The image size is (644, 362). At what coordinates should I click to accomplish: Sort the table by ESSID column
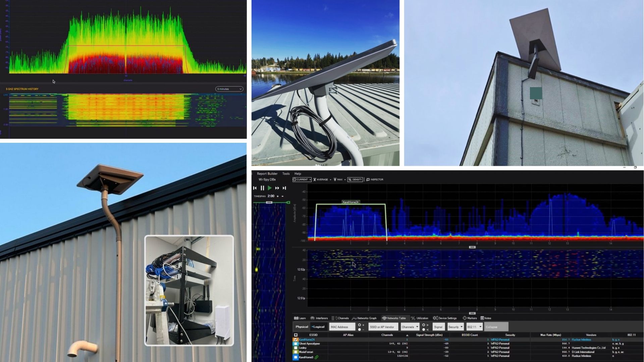click(x=313, y=335)
